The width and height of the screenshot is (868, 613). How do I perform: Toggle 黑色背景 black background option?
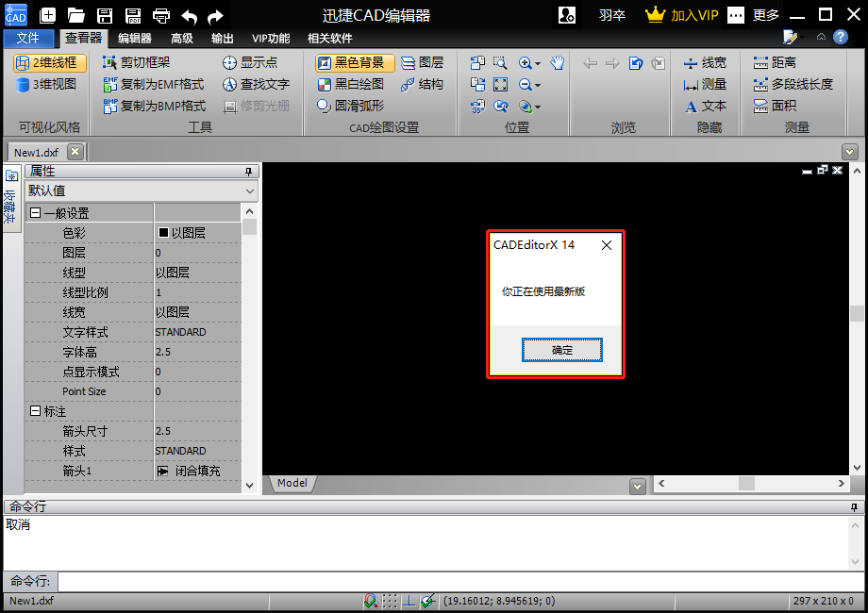pyautogui.click(x=355, y=62)
